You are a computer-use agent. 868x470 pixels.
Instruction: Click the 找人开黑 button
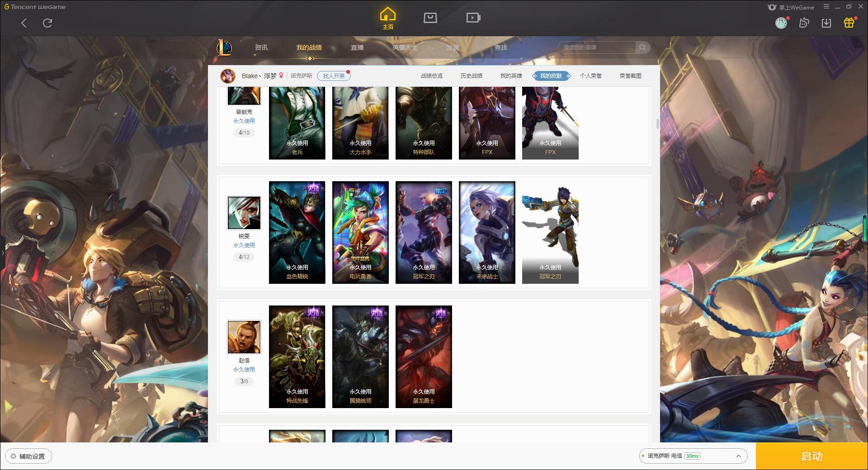coord(334,76)
